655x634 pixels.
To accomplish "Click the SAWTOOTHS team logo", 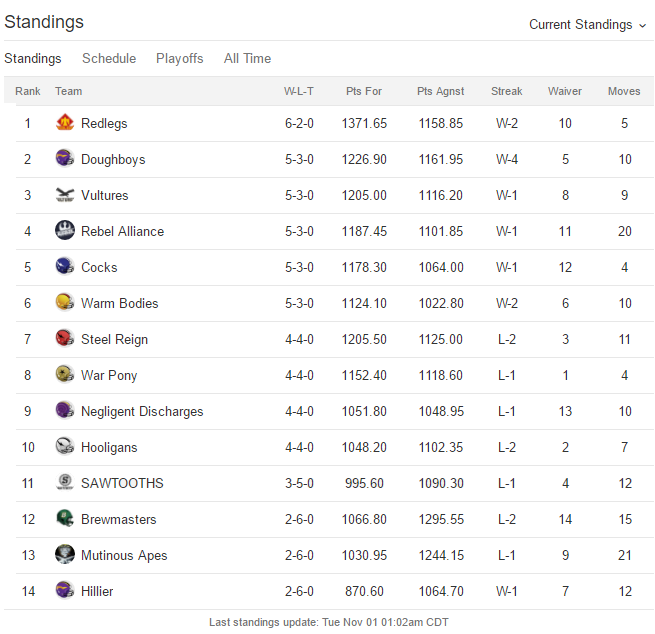I will [65, 482].
